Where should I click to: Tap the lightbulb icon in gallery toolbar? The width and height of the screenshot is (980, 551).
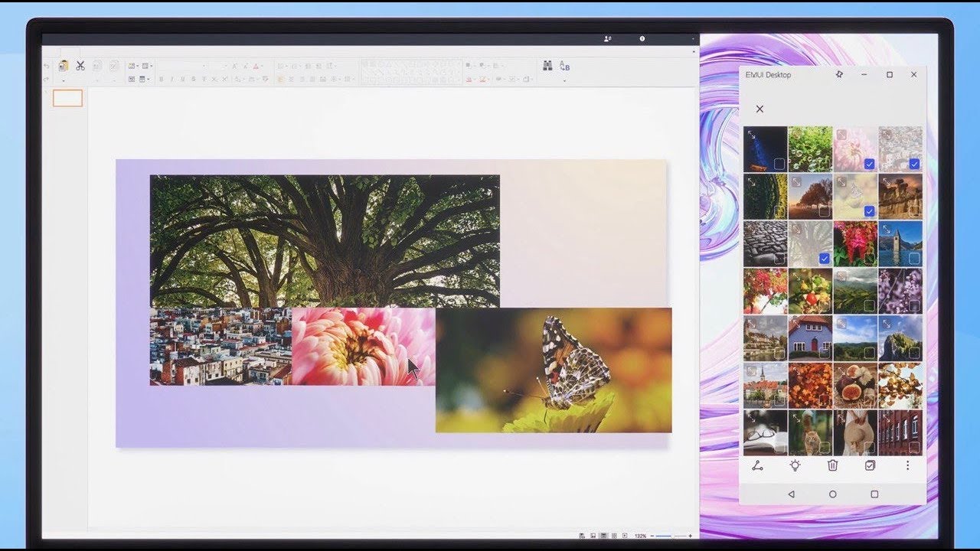click(x=795, y=465)
